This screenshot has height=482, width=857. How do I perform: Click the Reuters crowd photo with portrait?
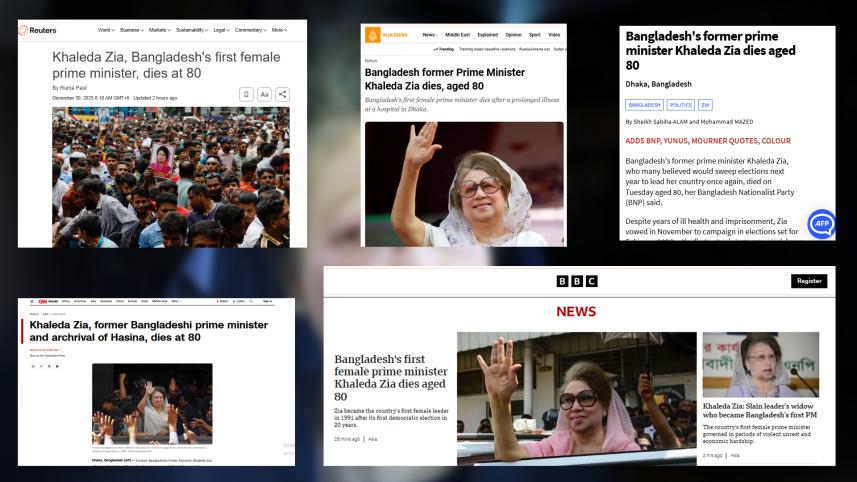click(x=170, y=176)
